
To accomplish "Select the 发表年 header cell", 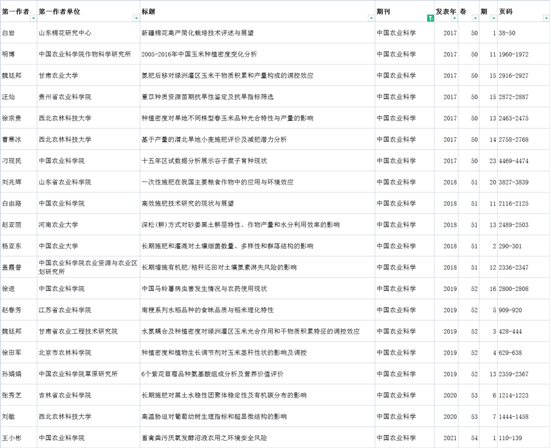I will click(x=446, y=12).
